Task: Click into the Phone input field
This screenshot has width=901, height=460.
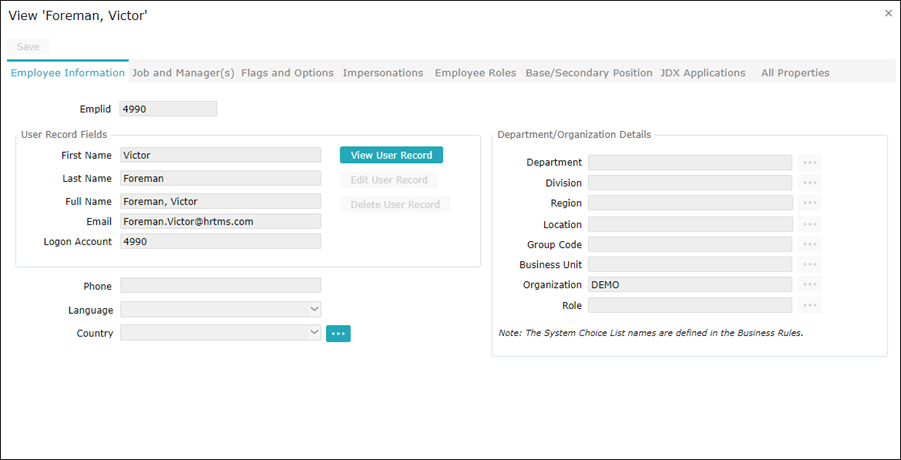Action: tap(220, 286)
